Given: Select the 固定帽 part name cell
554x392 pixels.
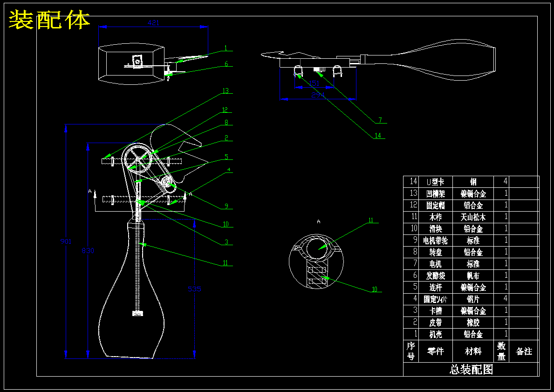Looking at the screenshot, I should [435, 206].
